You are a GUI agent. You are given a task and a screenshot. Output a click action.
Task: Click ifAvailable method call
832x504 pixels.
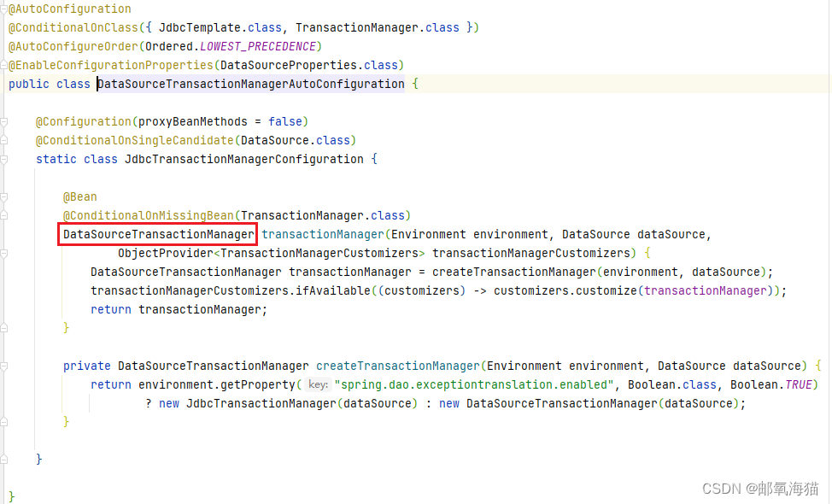[x=333, y=290]
